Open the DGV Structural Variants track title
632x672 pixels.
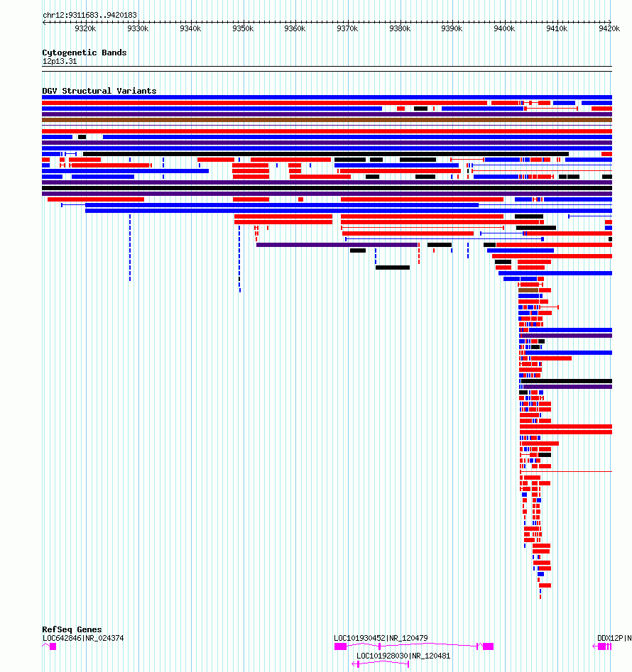point(99,91)
